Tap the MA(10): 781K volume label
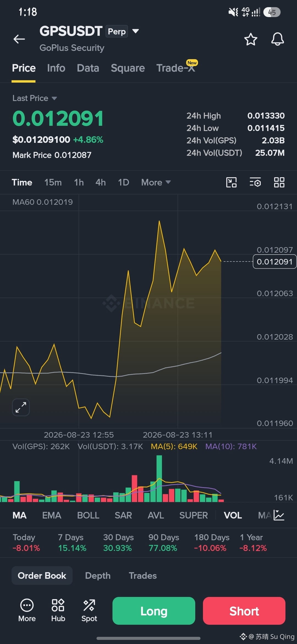The height and width of the screenshot is (644, 297). coord(231,446)
